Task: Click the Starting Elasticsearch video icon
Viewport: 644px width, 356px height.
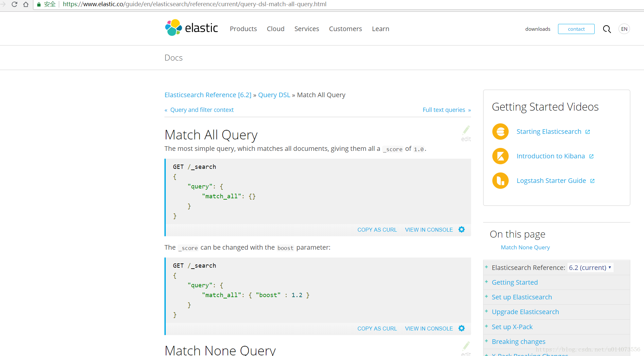Action: point(500,132)
